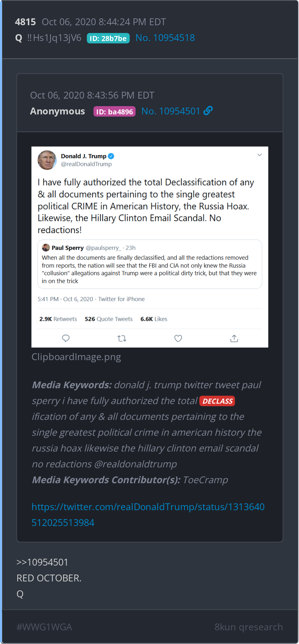Click the ID: 28b7be badge
Screen dimensions: 299x644
108,38
